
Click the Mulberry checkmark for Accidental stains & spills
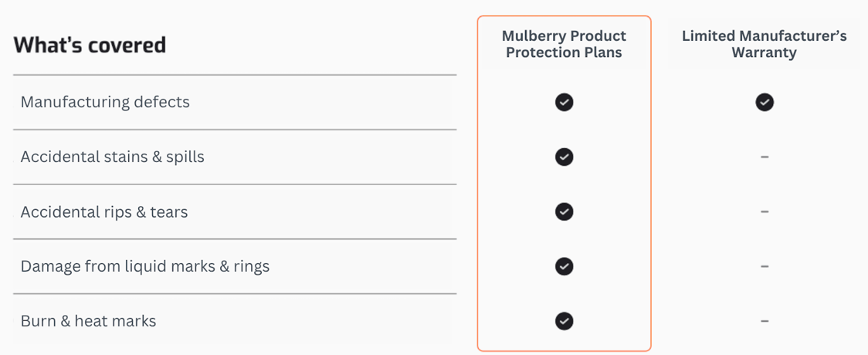tap(565, 157)
